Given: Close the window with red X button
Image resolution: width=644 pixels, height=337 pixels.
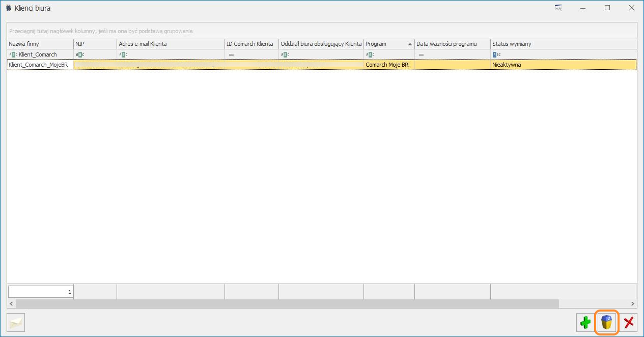Looking at the screenshot, I should (629, 322).
